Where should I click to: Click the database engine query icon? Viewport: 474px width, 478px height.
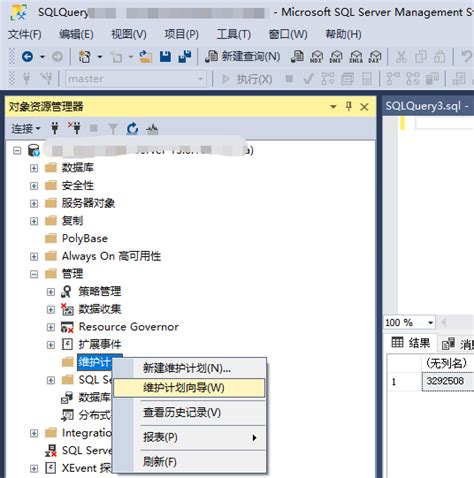click(297, 57)
